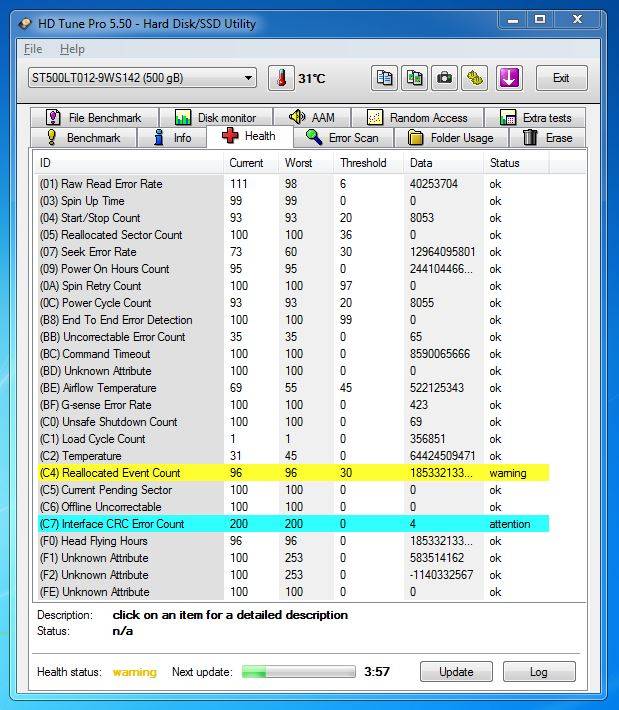Click the Next update progress bar
Screen dimensions: 619x710
298,672
